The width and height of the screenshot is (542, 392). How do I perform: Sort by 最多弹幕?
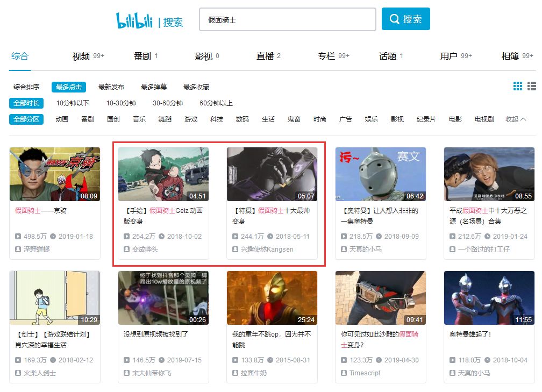point(154,87)
